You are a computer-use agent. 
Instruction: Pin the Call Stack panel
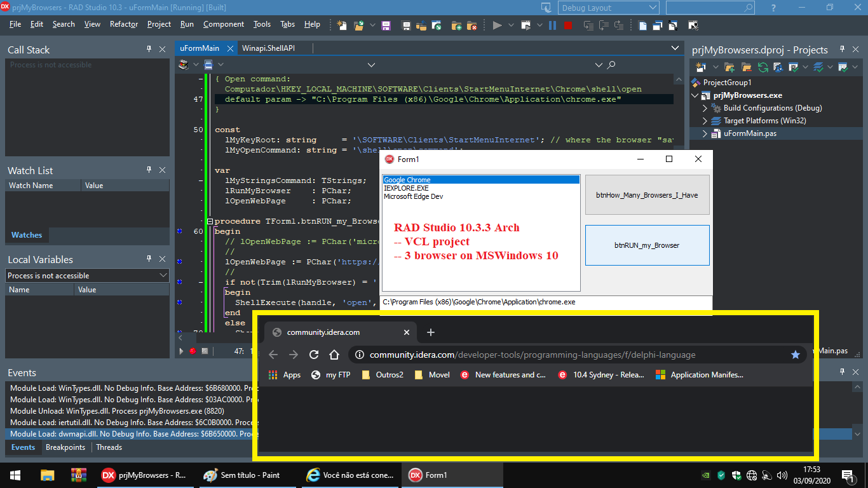click(149, 49)
